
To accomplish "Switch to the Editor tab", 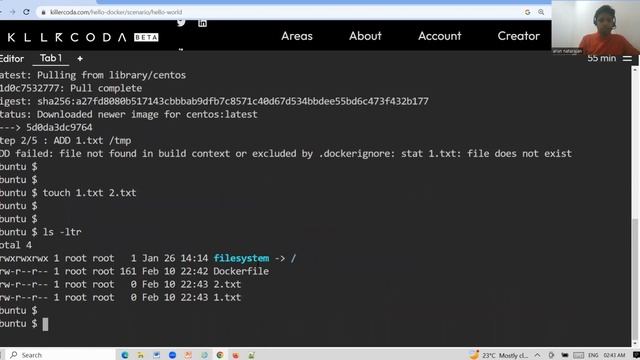I will click(12, 59).
